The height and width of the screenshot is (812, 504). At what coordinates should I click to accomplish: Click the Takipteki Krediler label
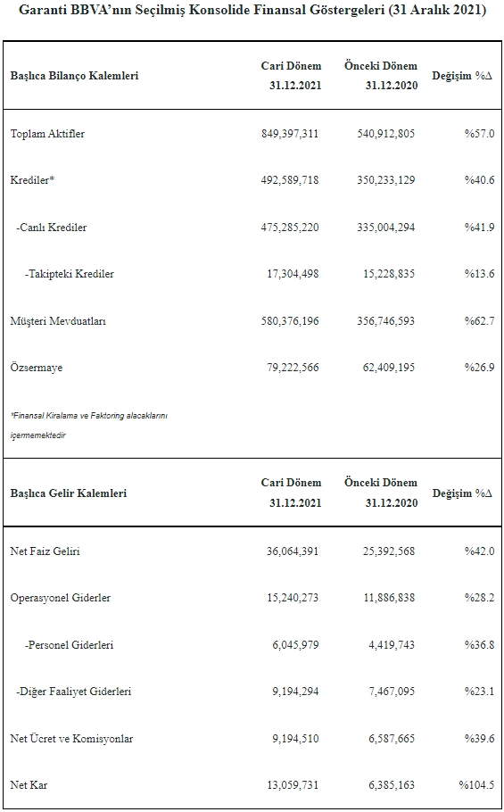70,274
